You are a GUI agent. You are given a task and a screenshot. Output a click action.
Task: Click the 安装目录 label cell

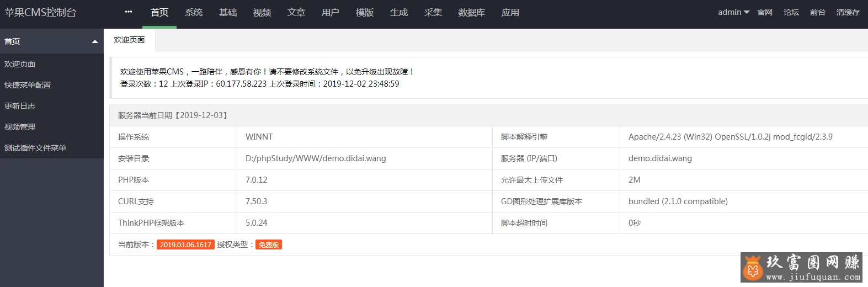[173, 158]
